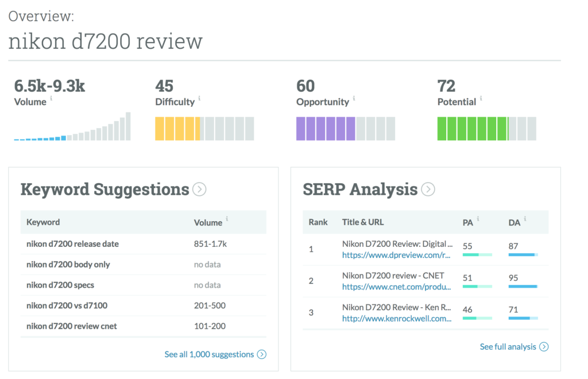Image resolution: width=588 pixels, height=379 pixels.
Task: Click the 6.5k-9.3k volume figure
Action: click(49, 86)
